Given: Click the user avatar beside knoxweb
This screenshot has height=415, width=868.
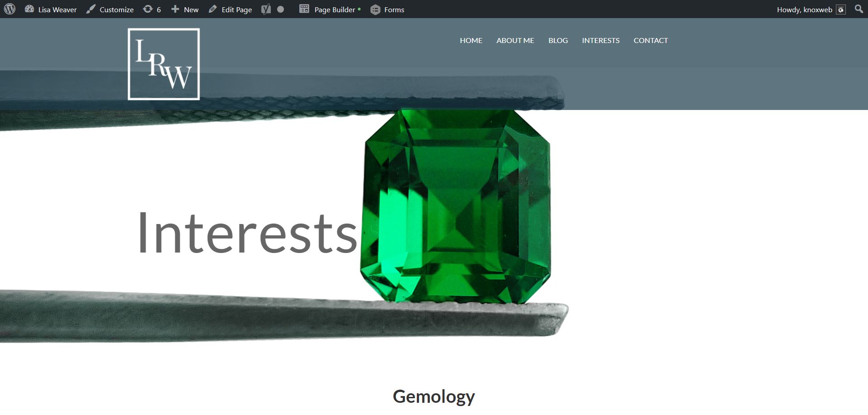Looking at the screenshot, I should pyautogui.click(x=841, y=10).
